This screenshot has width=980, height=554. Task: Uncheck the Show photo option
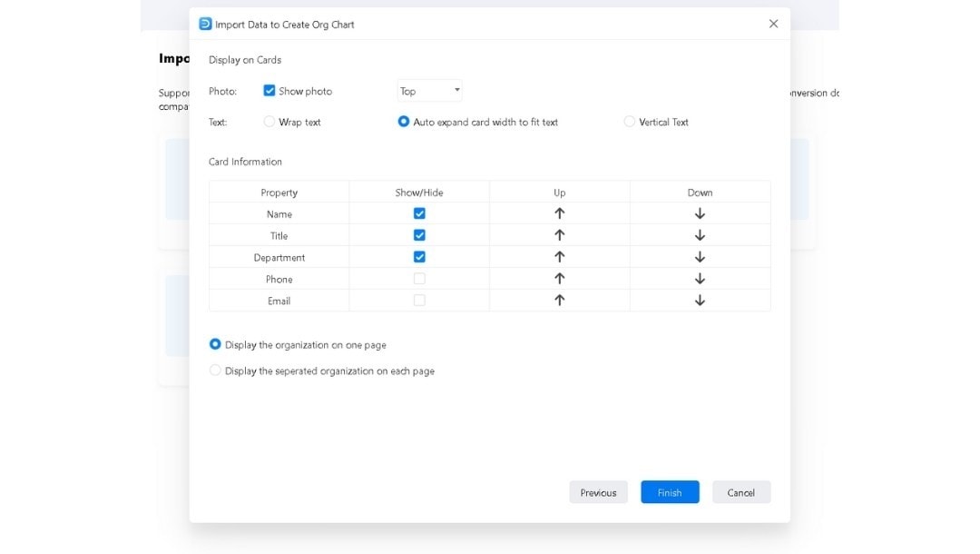(269, 91)
